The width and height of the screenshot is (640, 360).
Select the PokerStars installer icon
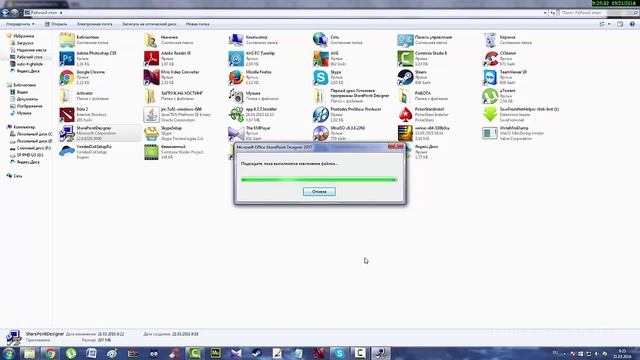click(x=405, y=115)
